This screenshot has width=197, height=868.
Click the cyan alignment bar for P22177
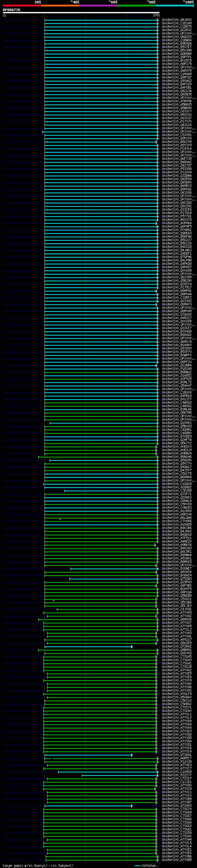pos(120,775)
